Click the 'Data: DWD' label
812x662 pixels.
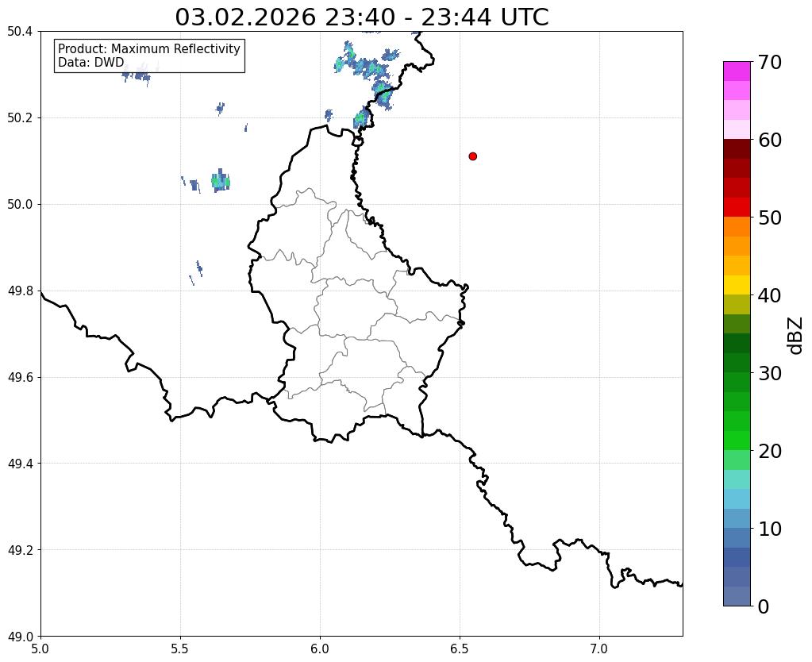[x=91, y=62]
